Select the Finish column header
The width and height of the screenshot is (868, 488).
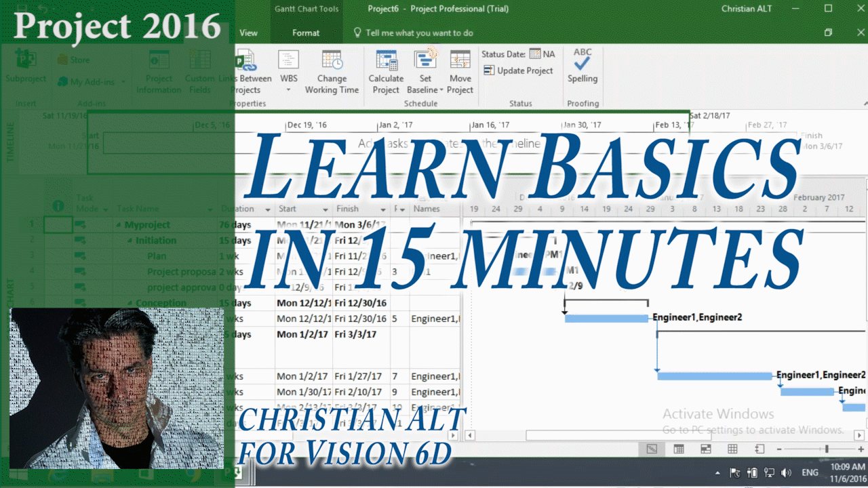361,209
